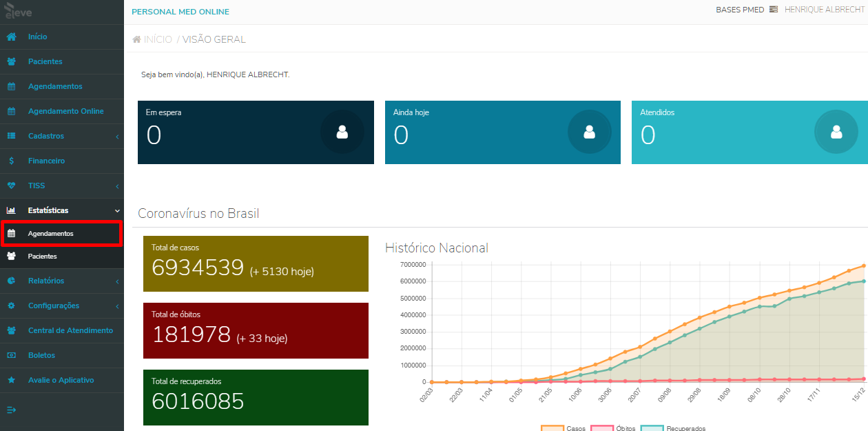This screenshot has height=431, width=868.
Task: Click the person icon in Ainda hoje card
Action: (x=589, y=132)
